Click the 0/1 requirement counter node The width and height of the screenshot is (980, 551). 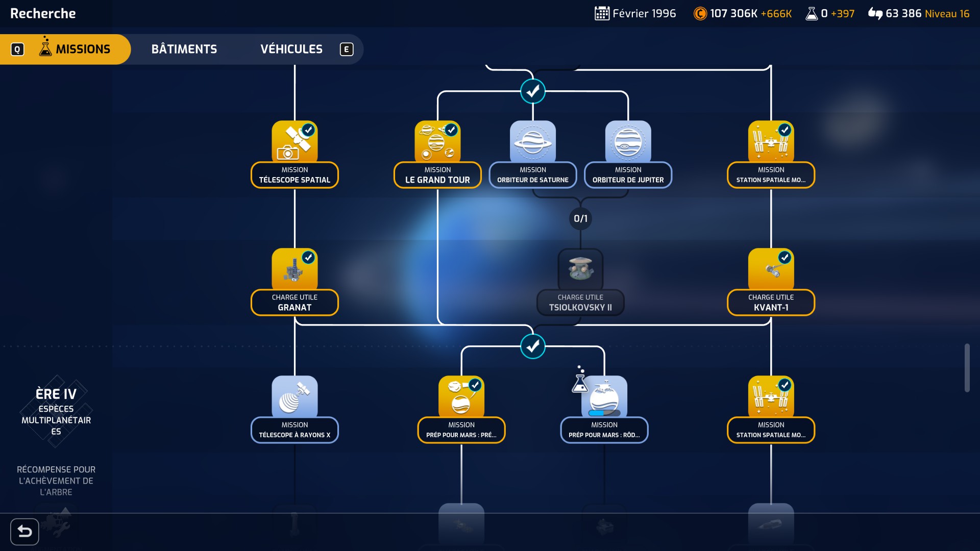(x=580, y=219)
